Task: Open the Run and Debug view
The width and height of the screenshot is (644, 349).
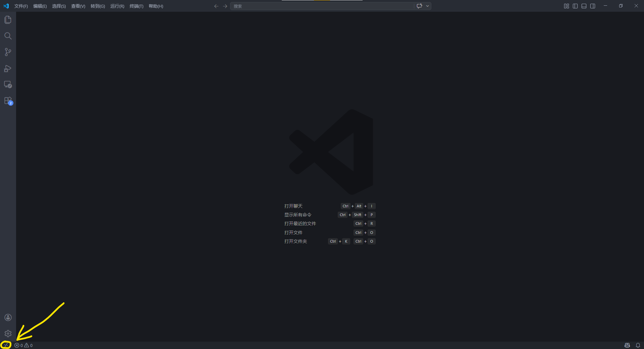Action: click(x=8, y=68)
